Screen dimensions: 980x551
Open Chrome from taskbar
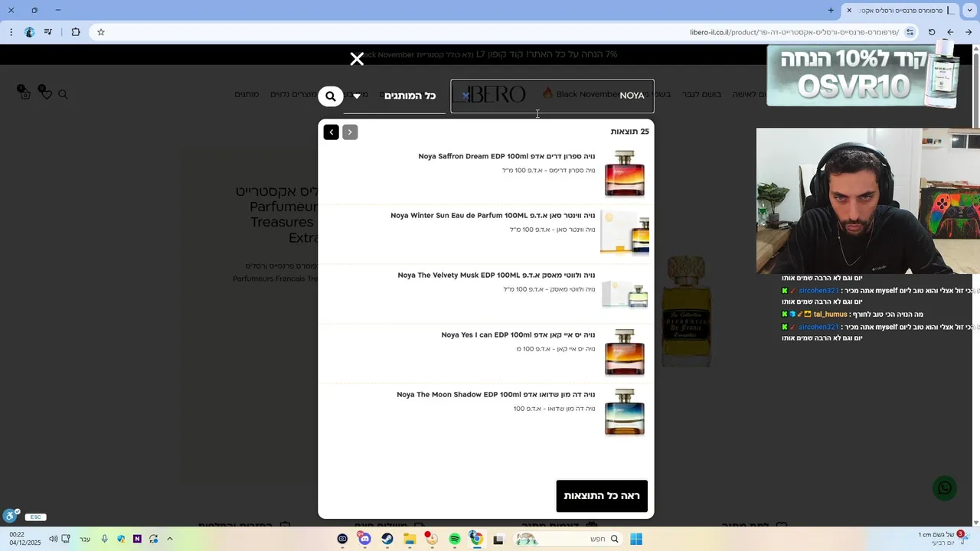pos(476,539)
